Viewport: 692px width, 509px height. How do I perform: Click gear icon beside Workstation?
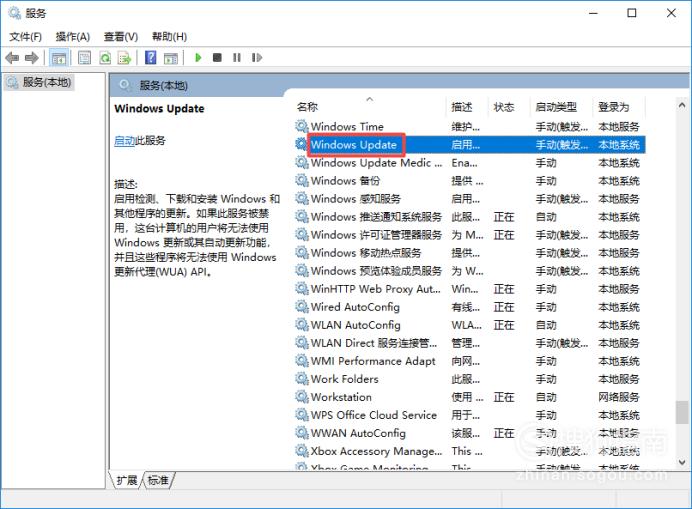point(302,397)
